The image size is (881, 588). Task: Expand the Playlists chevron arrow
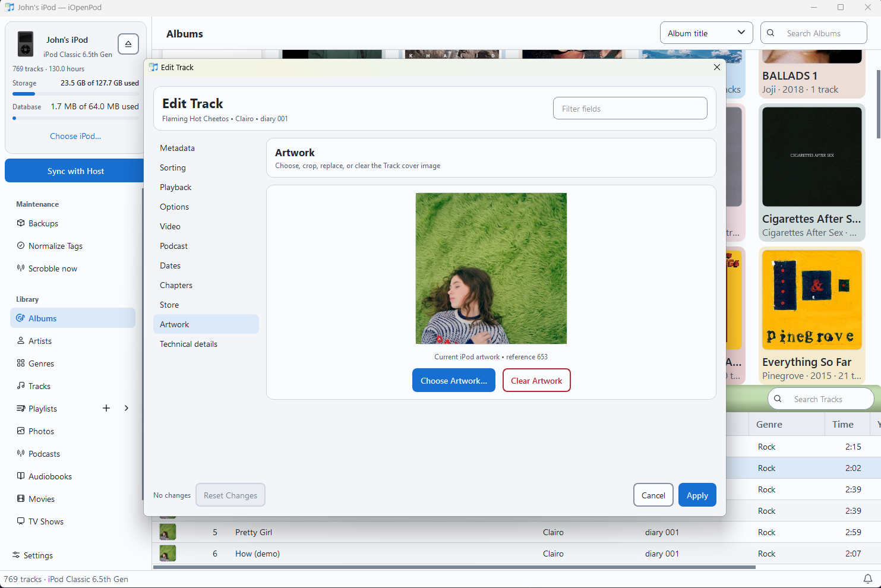pos(127,408)
